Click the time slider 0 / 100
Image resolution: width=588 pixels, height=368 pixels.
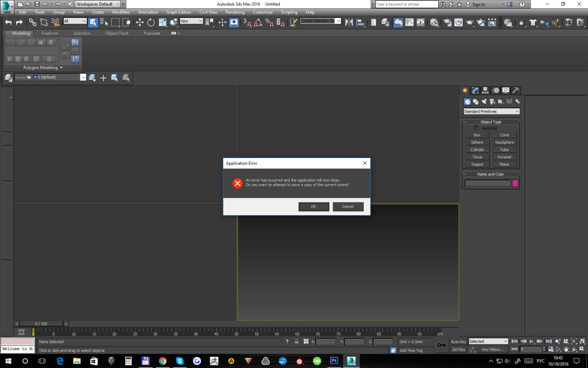[41, 324]
